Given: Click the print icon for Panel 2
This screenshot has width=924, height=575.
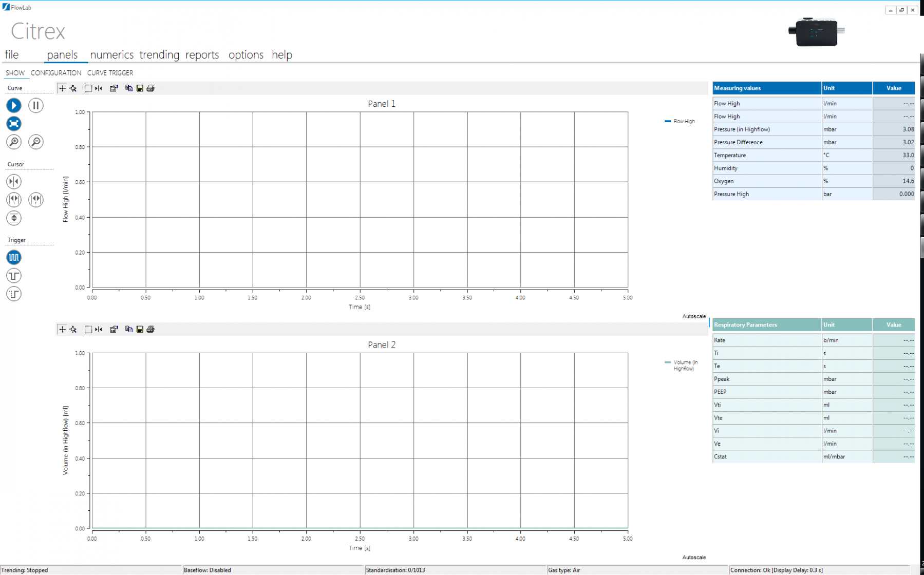Looking at the screenshot, I should pyautogui.click(x=150, y=329).
